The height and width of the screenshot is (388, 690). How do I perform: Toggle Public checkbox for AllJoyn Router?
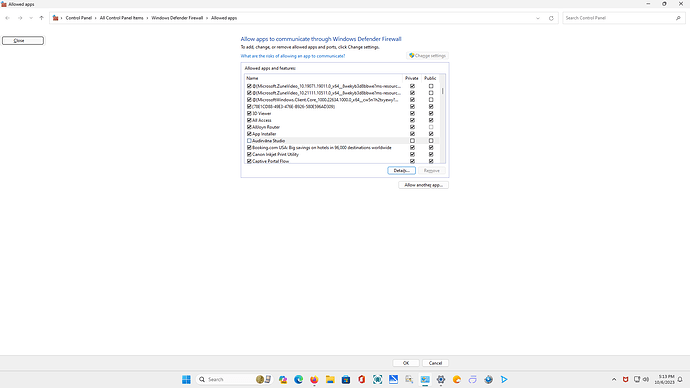pos(431,127)
